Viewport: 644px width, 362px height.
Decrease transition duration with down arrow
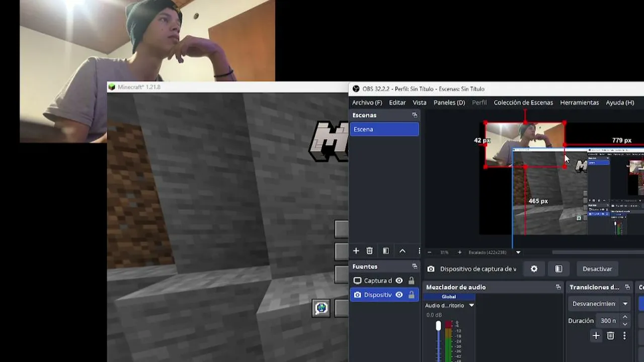point(625,324)
